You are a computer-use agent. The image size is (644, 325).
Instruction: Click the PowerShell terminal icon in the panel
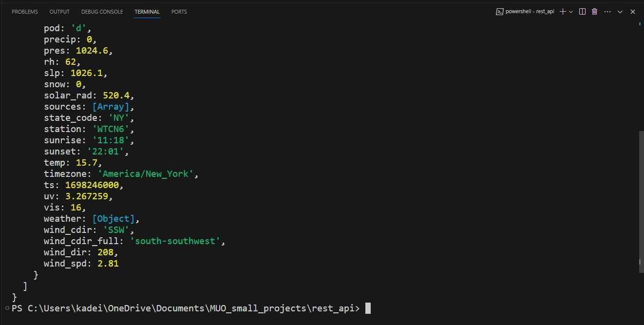(x=499, y=11)
